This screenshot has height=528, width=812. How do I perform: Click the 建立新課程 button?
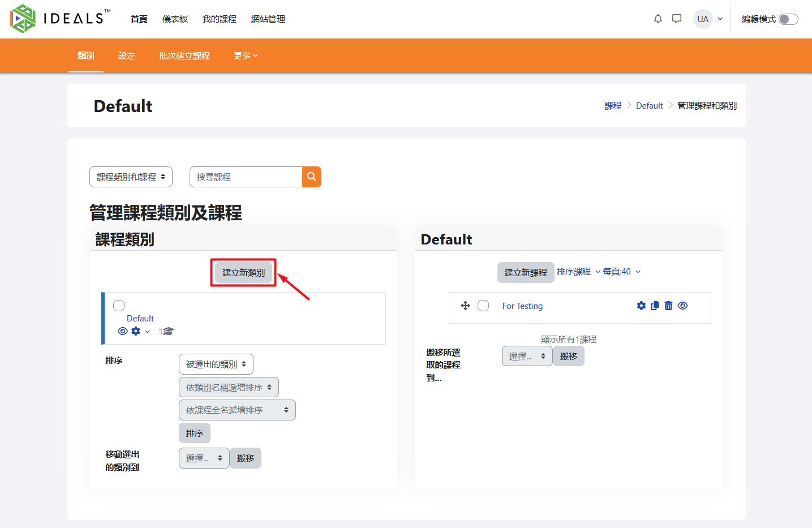(526, 272)
